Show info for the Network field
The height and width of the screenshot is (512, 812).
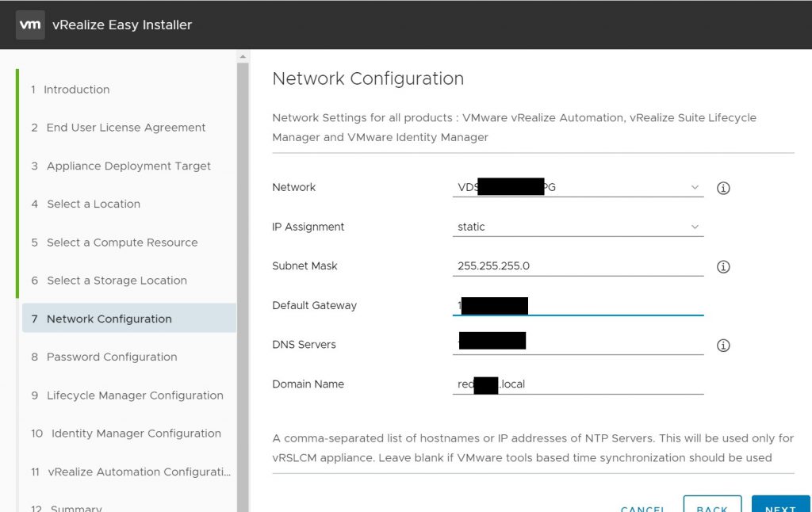723,188
